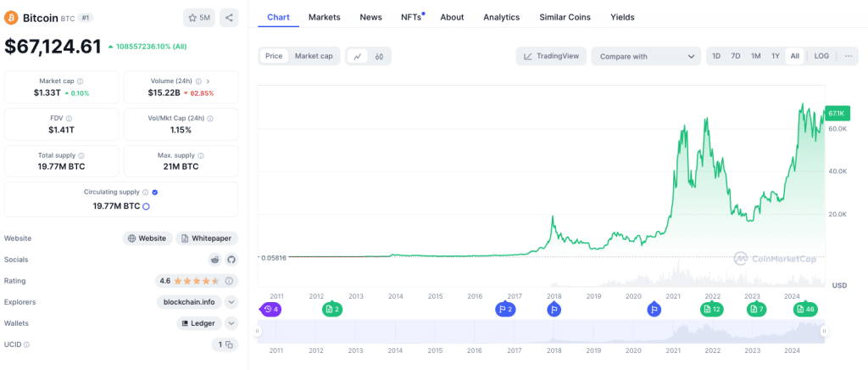The width and height of the screenshot is (868, 370).
Task: Open more chart options ellipsis
Action: (848, 56)
